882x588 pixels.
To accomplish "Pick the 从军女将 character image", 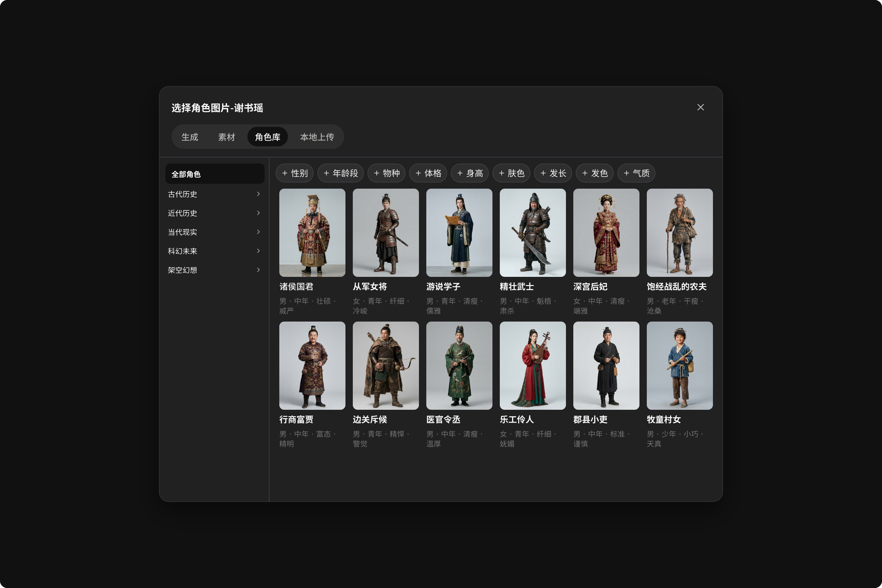I will point(386,233).
